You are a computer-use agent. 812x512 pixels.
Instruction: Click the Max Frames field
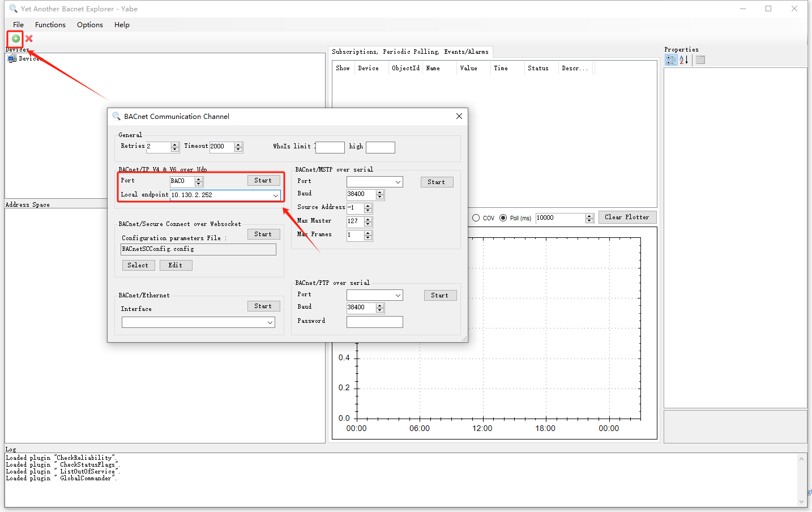[x=355, y=235]
